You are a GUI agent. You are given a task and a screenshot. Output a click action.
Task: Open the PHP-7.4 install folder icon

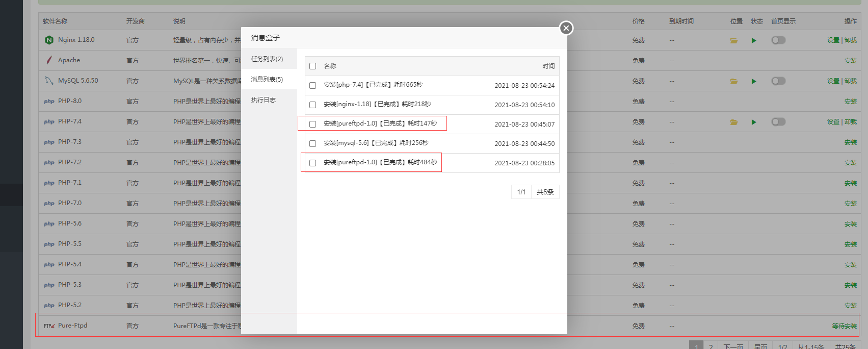734,122
